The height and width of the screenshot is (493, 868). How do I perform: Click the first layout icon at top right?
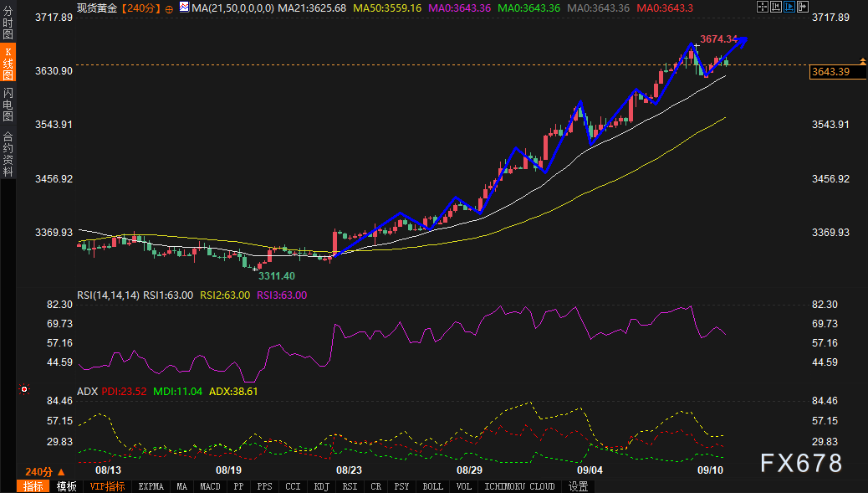(x=760, y=8)
